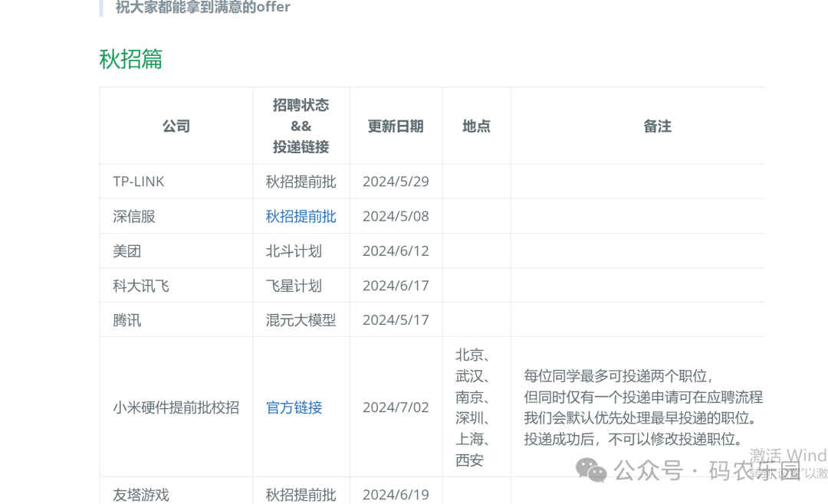Click the 上海 location text
The image size is (828, 504).
(469, 439)
